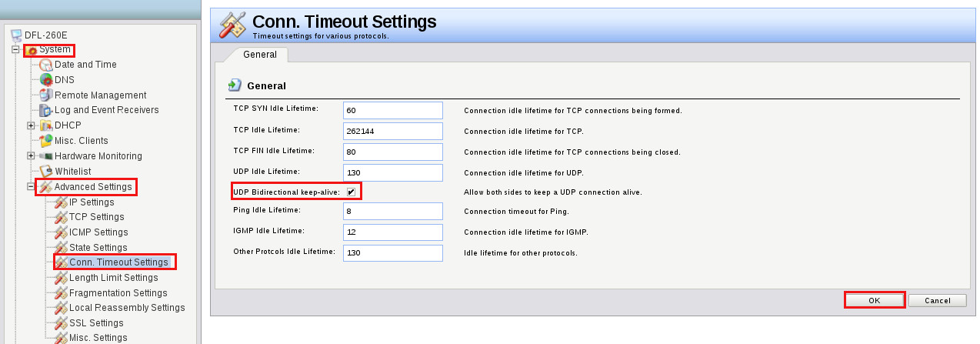The image size is (980, 344).
Task: Click the DNS globe icon
Action: (46, 80)
